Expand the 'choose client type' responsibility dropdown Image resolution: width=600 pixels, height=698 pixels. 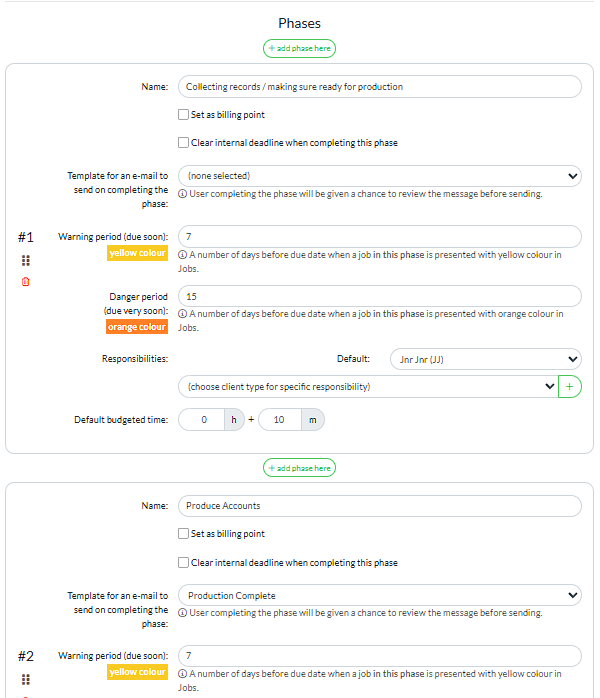click(367, 386)
